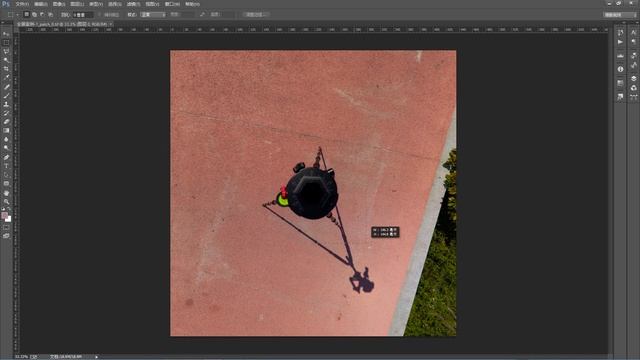Select the Path Selection tool
This screenshot has width=640, height=360.
click(x=6, y=174)
